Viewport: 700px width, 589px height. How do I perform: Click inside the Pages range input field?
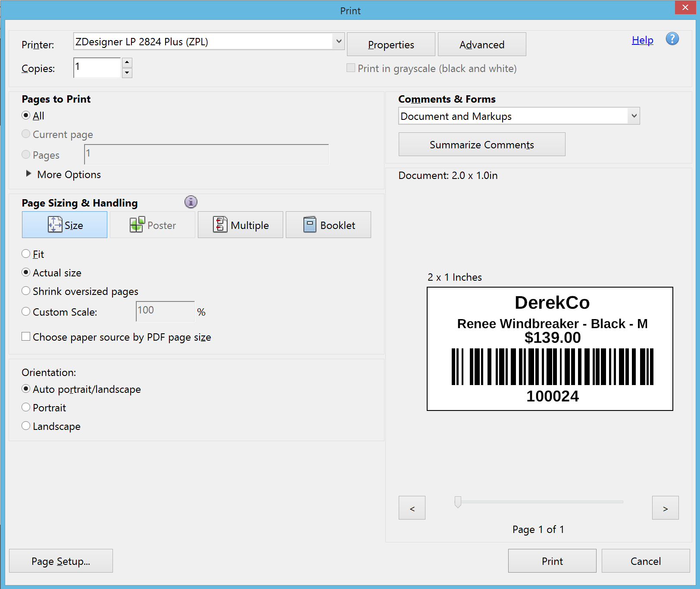tap(206, 154)
